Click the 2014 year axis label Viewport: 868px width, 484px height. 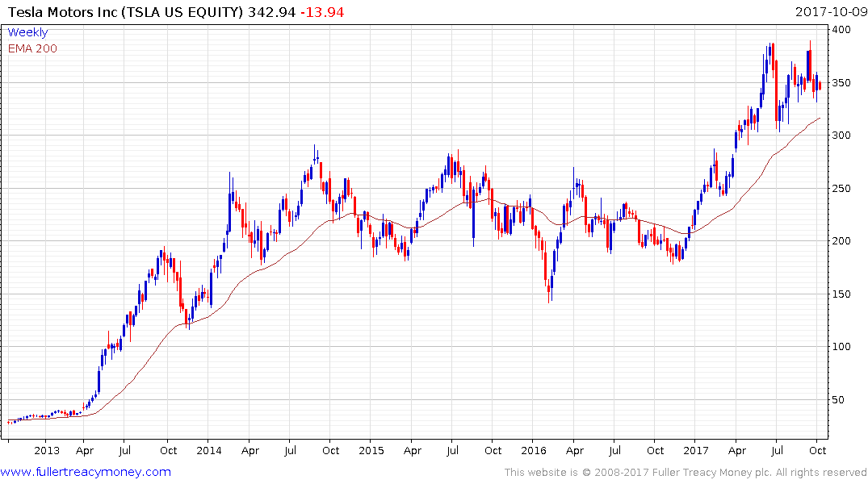tap(208, 450)
